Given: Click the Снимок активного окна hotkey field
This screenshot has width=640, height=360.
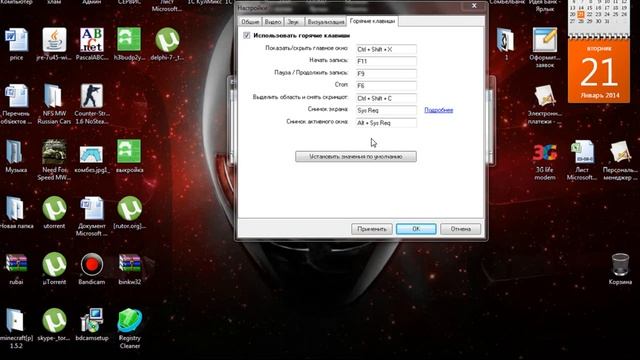Looking at the screenshot, I should click(x=386, y=123).
